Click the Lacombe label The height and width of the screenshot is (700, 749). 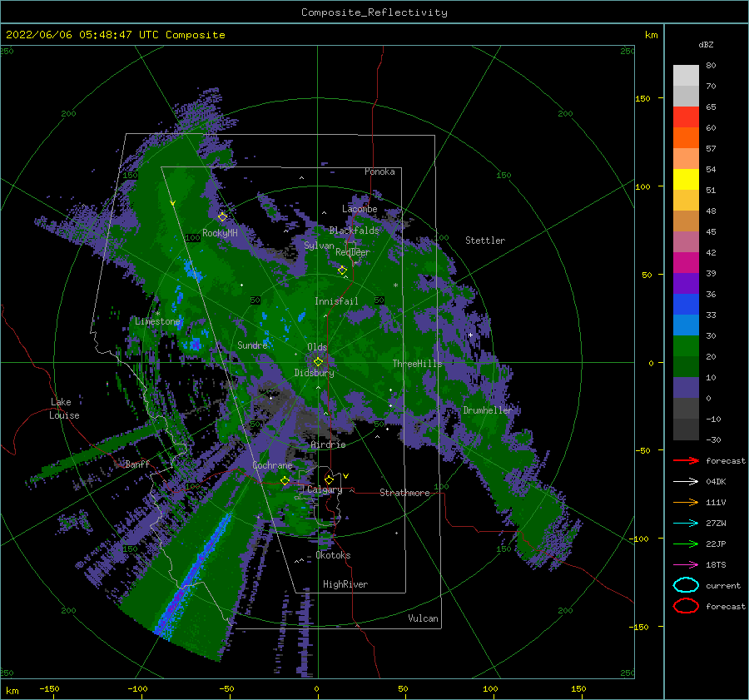(360, 209)
